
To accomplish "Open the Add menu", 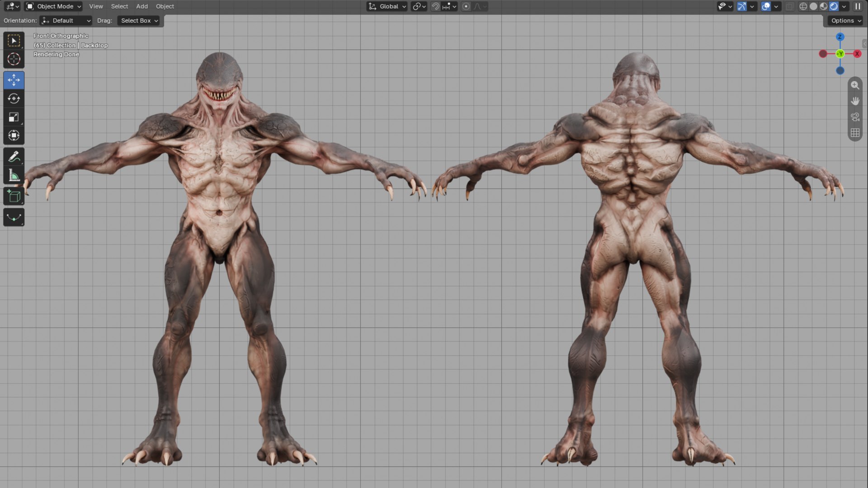I will 142,6.
